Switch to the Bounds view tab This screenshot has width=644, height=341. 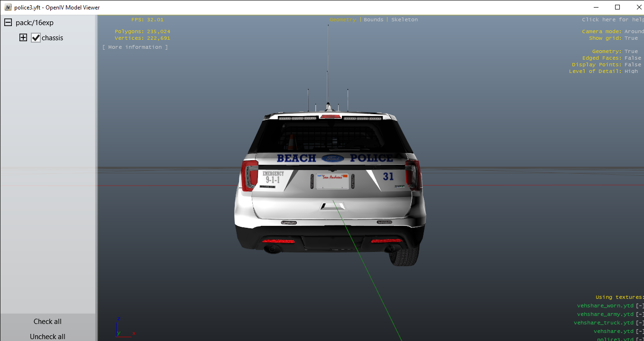[373, 20]
